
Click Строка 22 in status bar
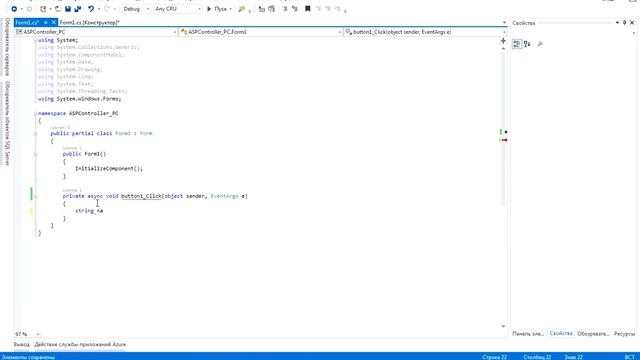(494, 357)
